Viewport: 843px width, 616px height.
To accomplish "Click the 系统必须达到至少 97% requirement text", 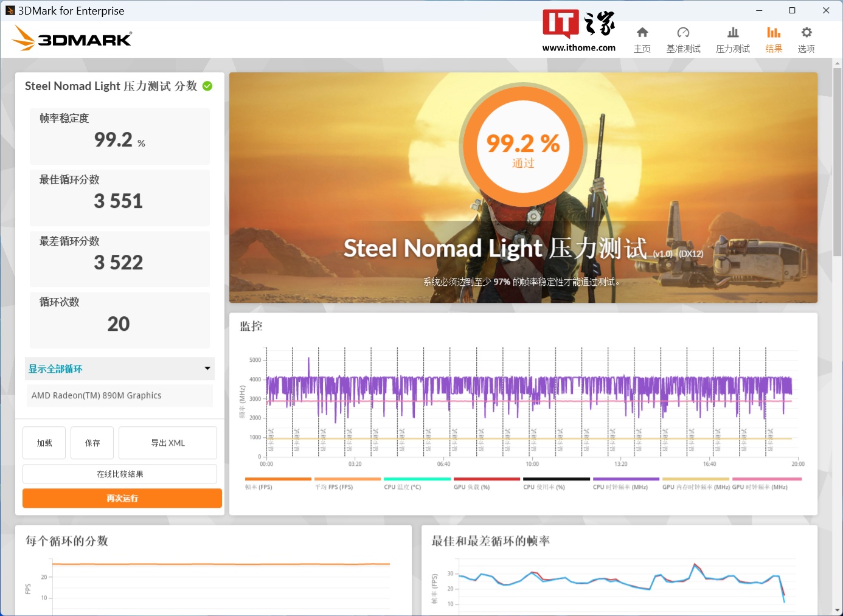I will (523, 282).
